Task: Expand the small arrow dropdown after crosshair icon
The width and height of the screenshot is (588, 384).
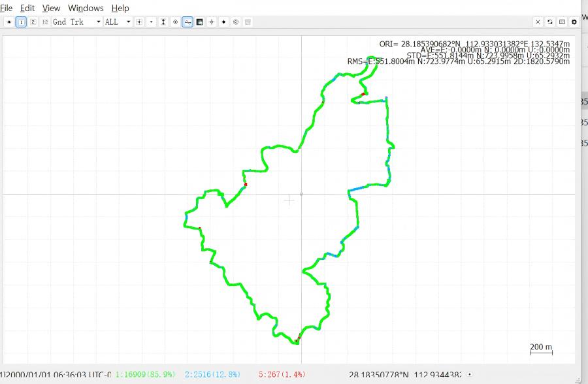Action: coord(151,22)
